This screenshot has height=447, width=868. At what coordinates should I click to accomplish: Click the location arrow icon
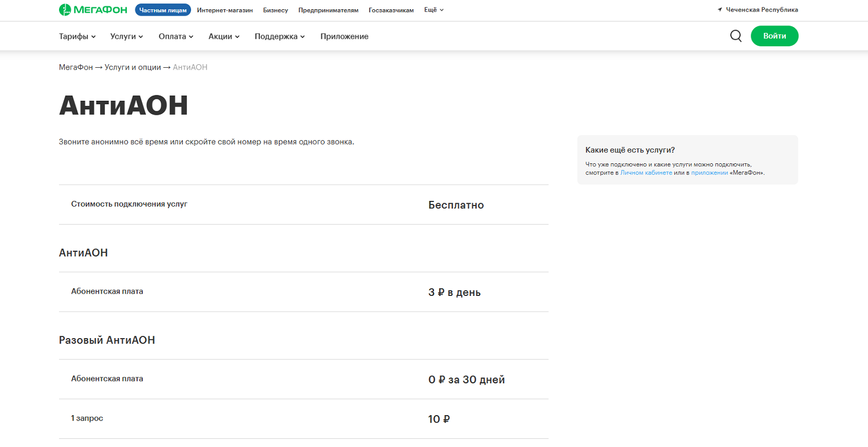click(720, 10)
